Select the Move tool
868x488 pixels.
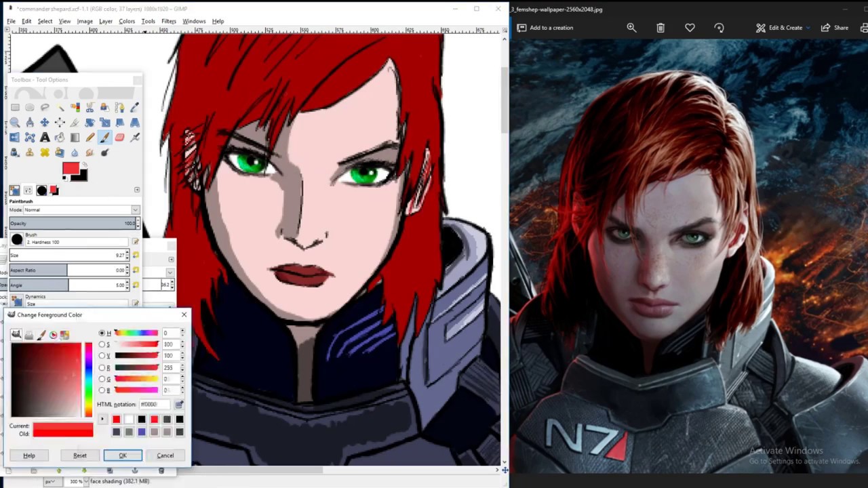[x=45, y=123]
